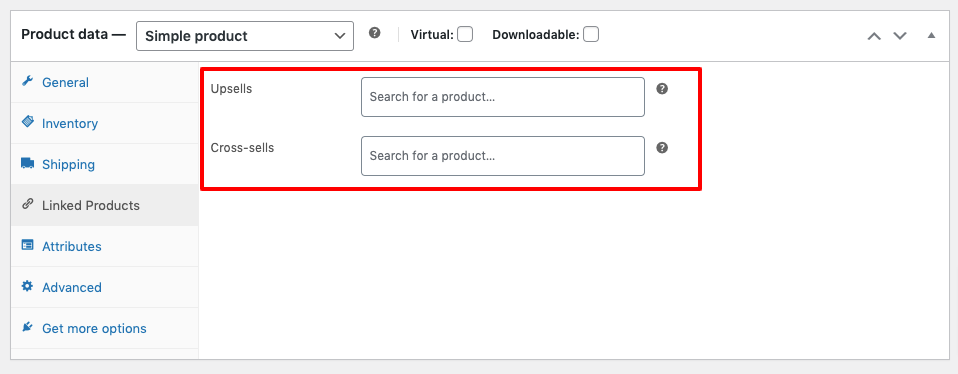This screenshot has width=958, height=374.
Task: Click the Attributes list icon
Action: 27,245
